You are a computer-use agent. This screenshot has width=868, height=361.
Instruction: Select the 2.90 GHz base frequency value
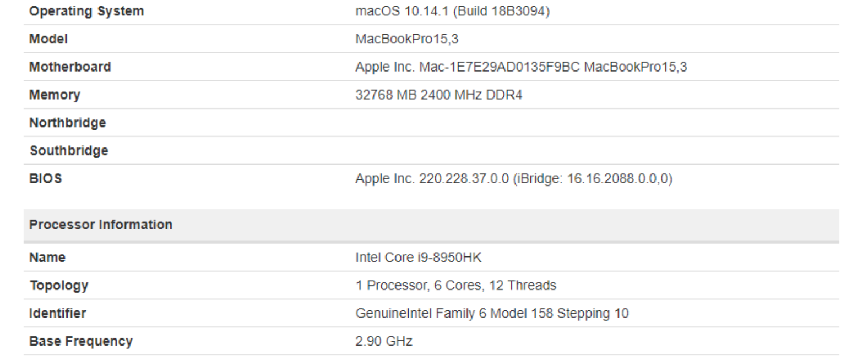pos(384,341)
